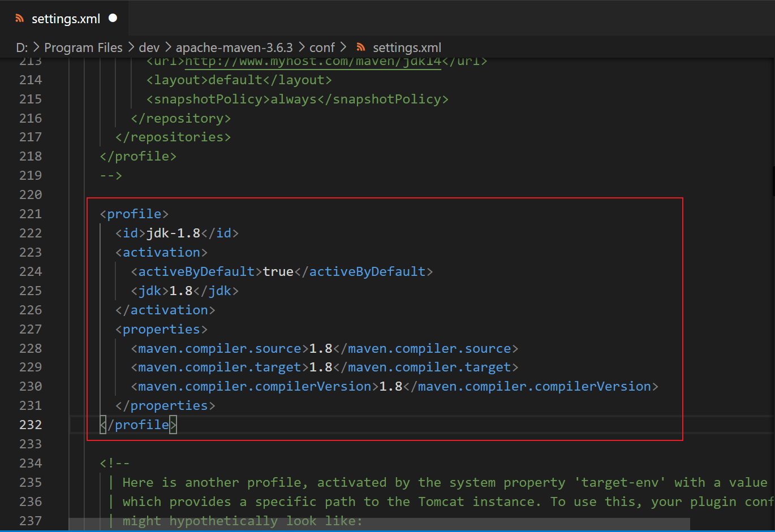Click the word Tomcat in the comment
The height and width of the screenshot is (532, 775).
[441, 501]
